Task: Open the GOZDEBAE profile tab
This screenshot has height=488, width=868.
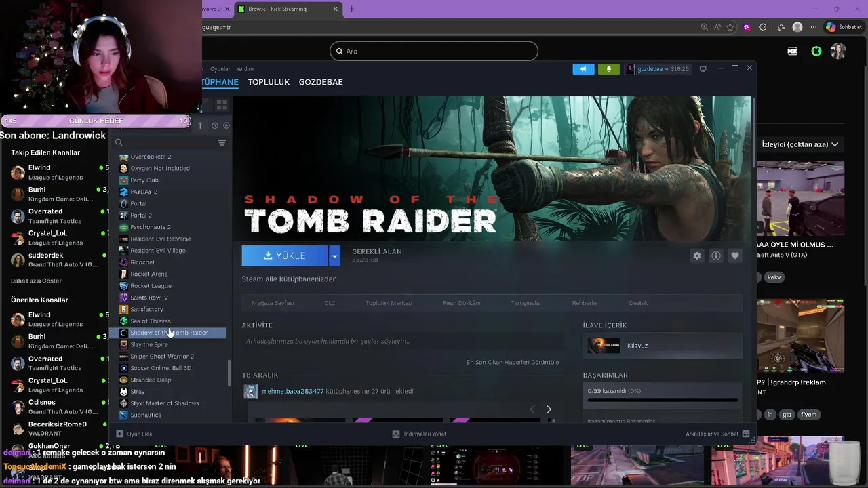Action: (321, 82)
